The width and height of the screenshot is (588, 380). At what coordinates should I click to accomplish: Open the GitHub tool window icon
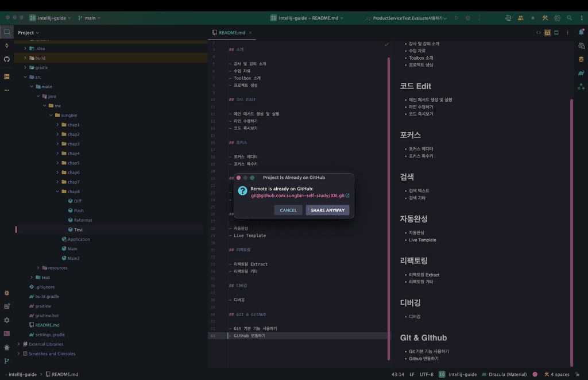(x=7, y=59)
